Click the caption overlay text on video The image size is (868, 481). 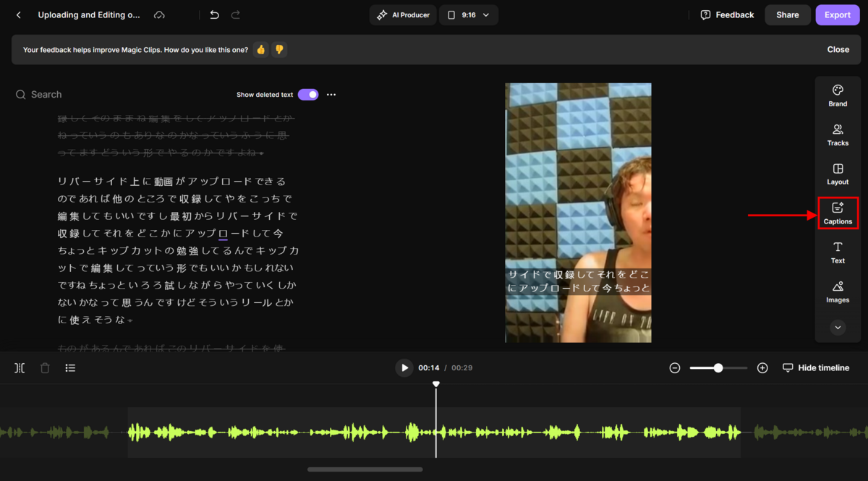(578, 281)
